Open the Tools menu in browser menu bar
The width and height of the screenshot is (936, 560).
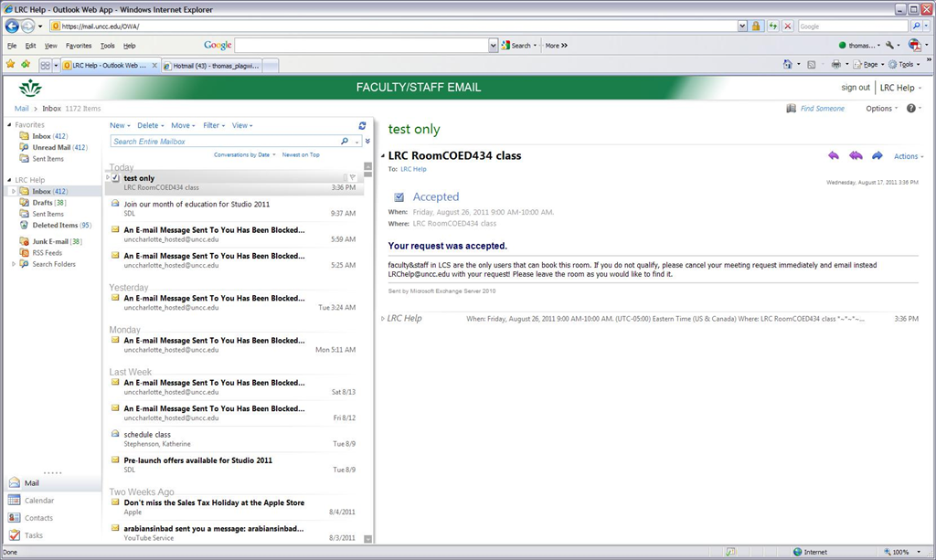click(108, 46)
